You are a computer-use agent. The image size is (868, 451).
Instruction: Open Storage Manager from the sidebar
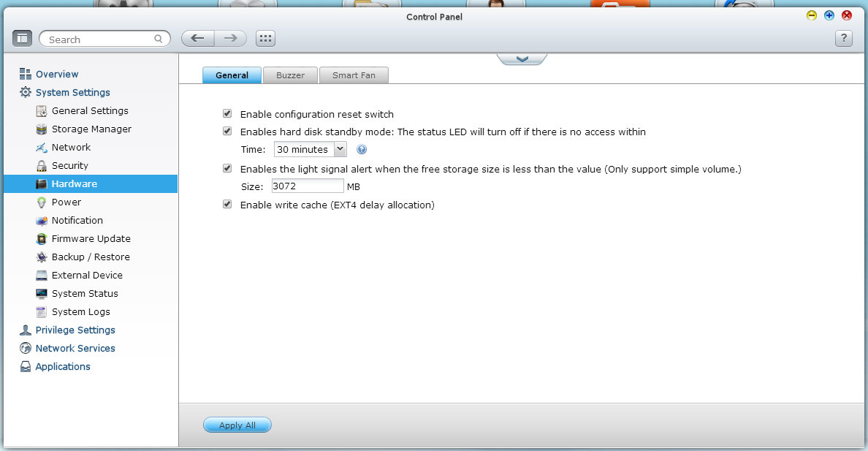[x=91, y=129]
